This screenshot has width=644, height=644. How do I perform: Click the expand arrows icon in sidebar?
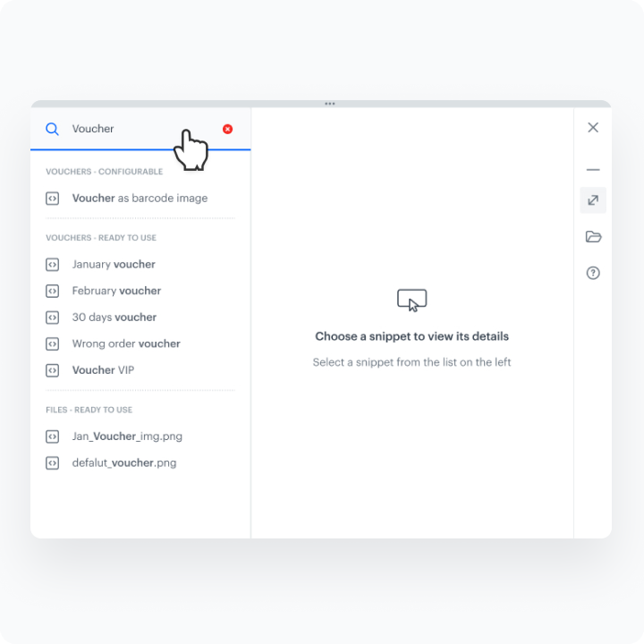(x=593, y=200)
